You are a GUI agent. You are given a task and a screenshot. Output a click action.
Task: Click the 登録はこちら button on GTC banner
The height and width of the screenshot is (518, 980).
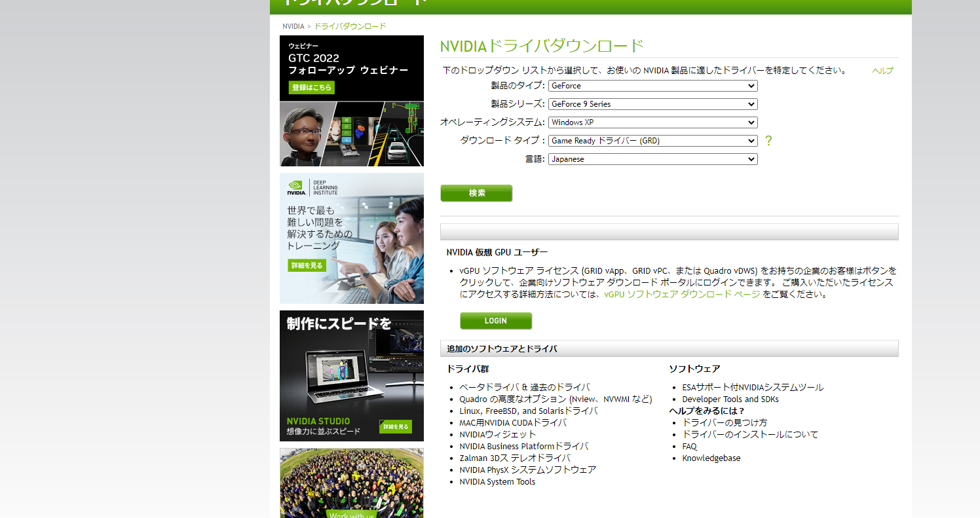point(312,87)
